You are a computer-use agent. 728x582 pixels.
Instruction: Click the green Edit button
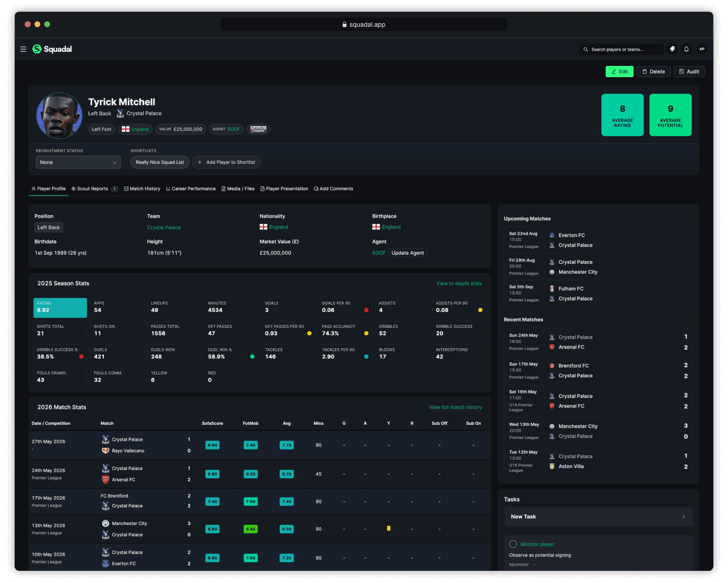click(620, 72)
